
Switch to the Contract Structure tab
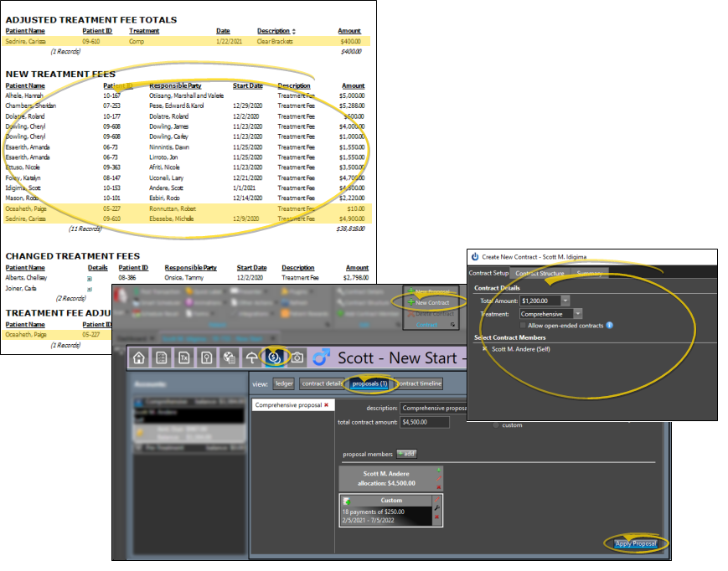pos(540,273)
